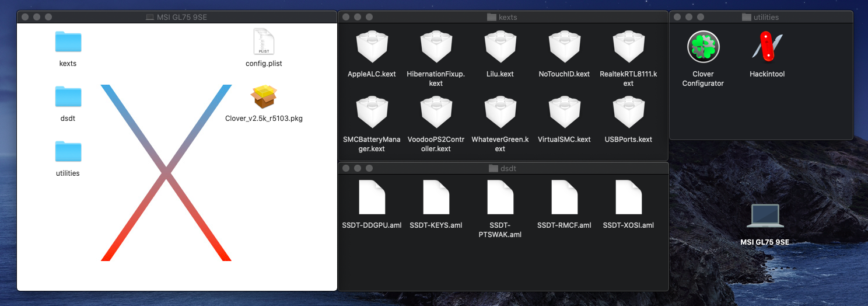Select the VoodooPS2Controller.kext icon
Image resolution: width=868 pixels, height=306 pixels.
[436, 113]
